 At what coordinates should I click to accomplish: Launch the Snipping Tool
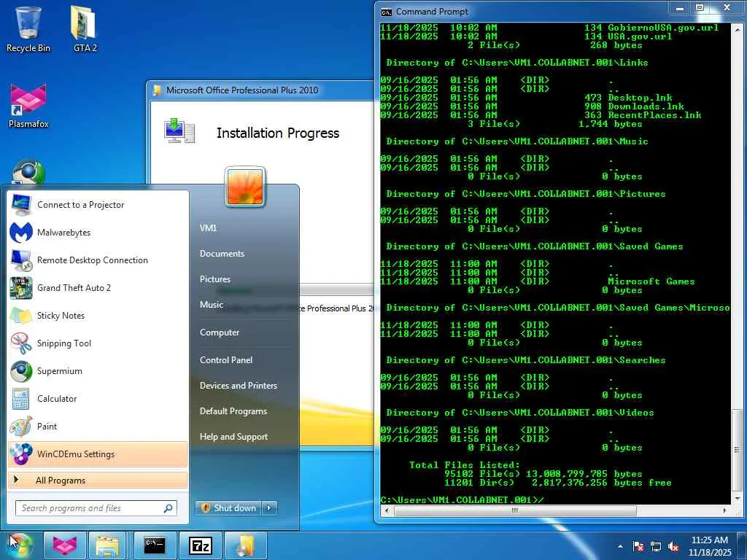[98, 343]
